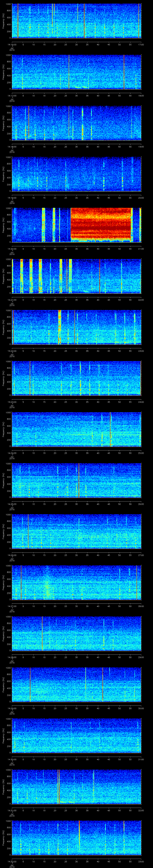Click the 14:24:00 start time label
Viewport: 153px width, 868px height.
(x=12, y=453)
